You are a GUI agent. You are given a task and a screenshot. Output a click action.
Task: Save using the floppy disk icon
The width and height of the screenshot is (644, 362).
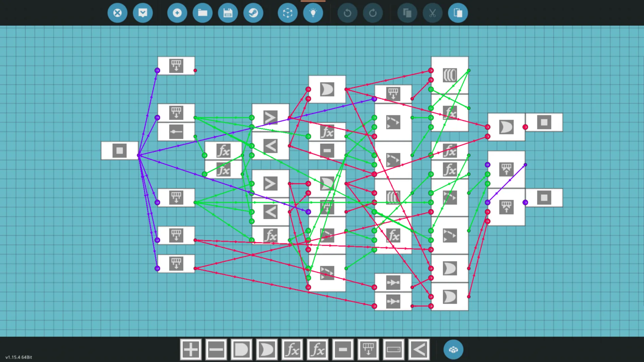228,13
